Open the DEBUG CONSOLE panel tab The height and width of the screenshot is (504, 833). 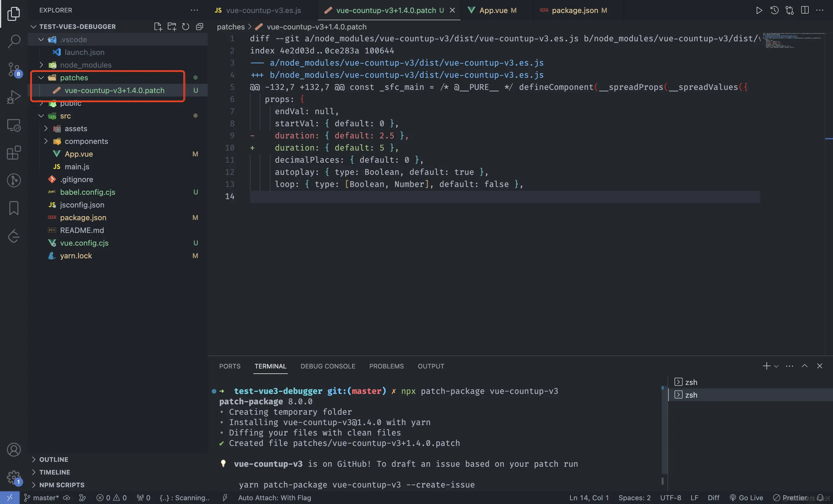tap(328, 366)
